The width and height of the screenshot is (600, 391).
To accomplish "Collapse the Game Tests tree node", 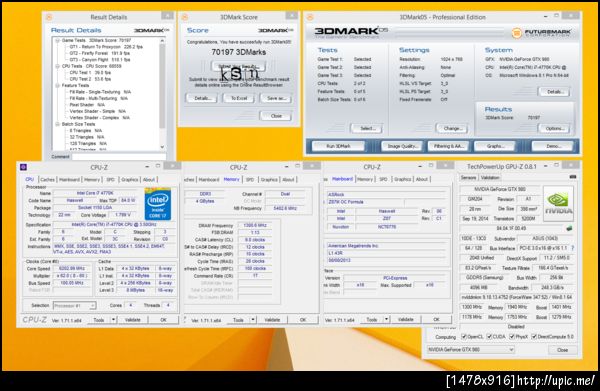I will pos(57,40).
